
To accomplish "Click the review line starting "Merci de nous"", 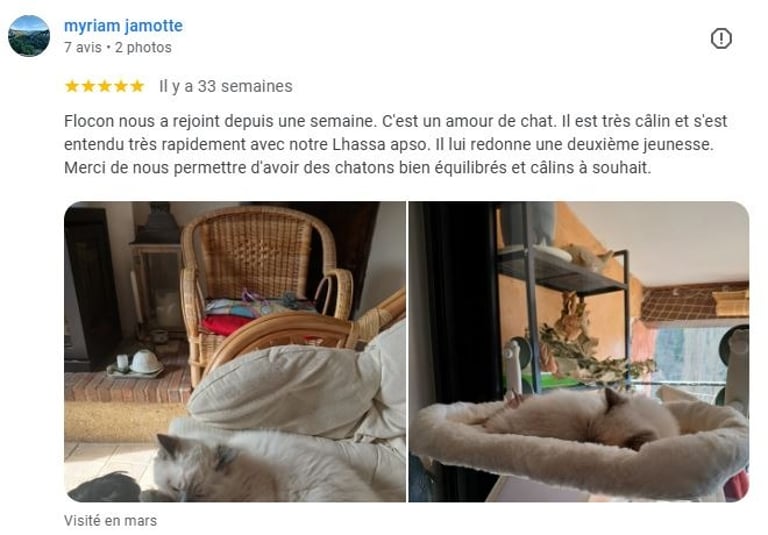I will [x=358, y=168].
